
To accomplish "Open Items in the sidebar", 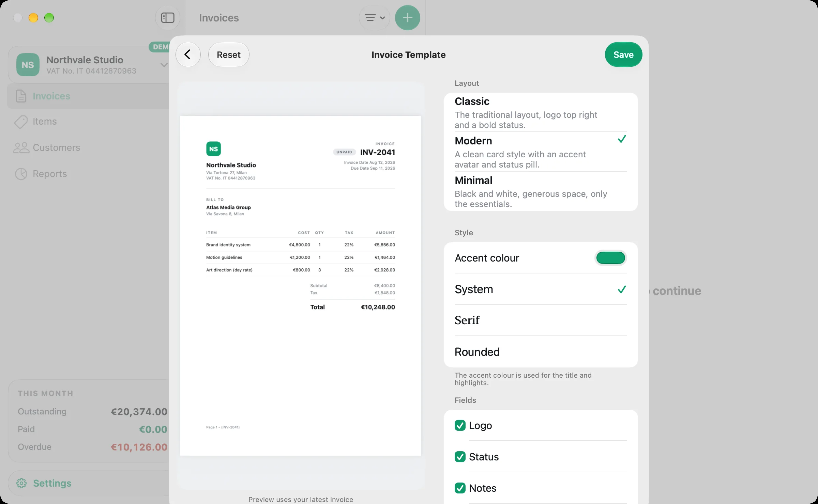I will pyautogui.click(x=88, y=122).
